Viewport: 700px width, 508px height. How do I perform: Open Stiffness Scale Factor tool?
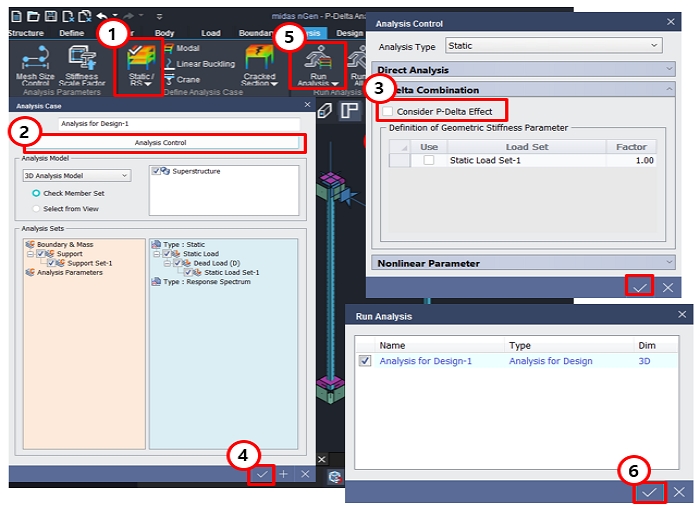(x=81, y=66)
